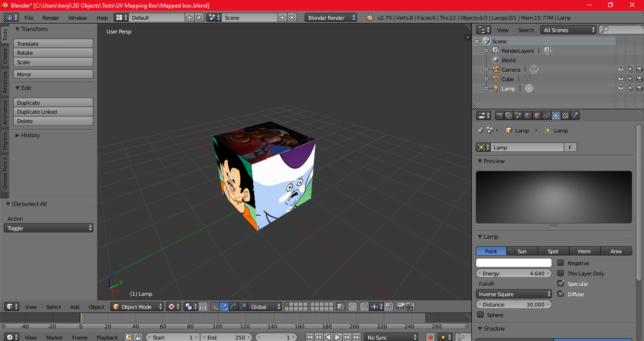
Task: Open the Texture properties tab icon
Action: (565, 116)
